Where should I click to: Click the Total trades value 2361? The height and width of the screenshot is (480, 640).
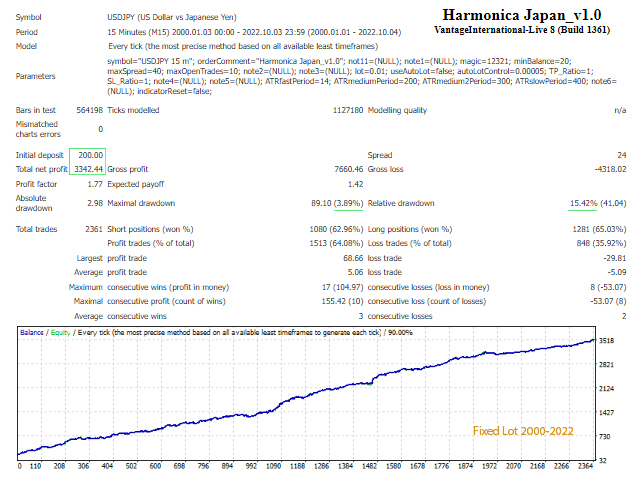(94, 229)
